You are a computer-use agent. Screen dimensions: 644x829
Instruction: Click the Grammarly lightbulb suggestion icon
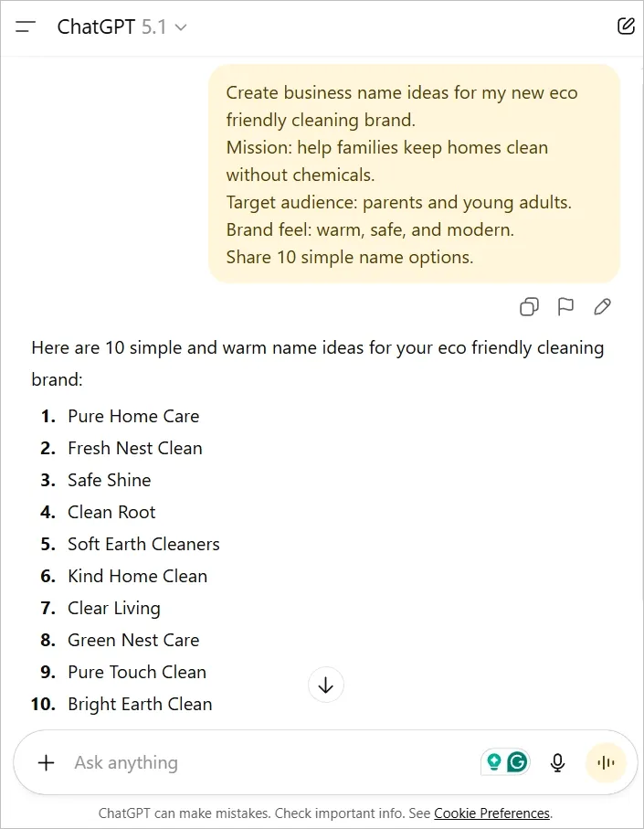[x=494, y=762]
